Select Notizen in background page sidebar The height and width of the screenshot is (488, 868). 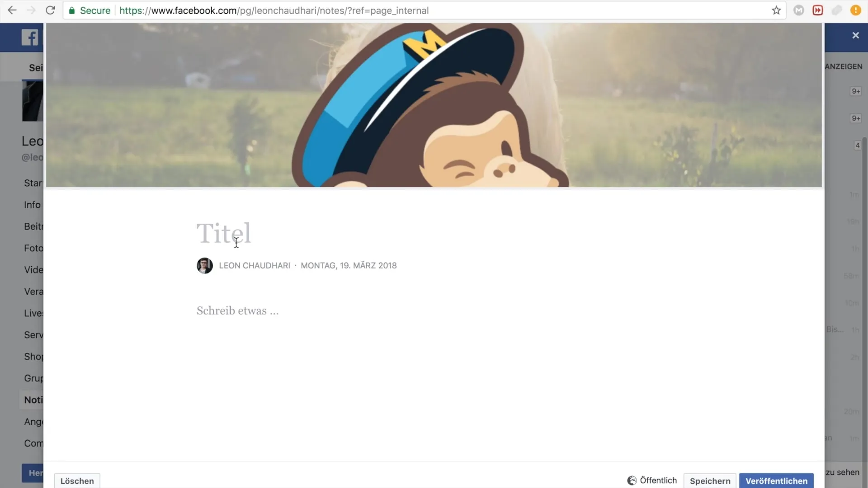coord(32,400)
